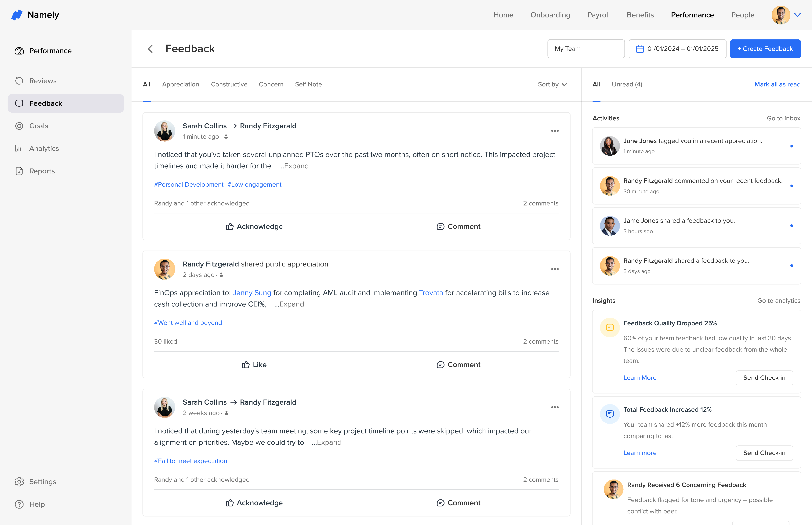Screen dimensions: 812x525
Task: Click the Create Feedback button
Action: [x=765, y=49]
